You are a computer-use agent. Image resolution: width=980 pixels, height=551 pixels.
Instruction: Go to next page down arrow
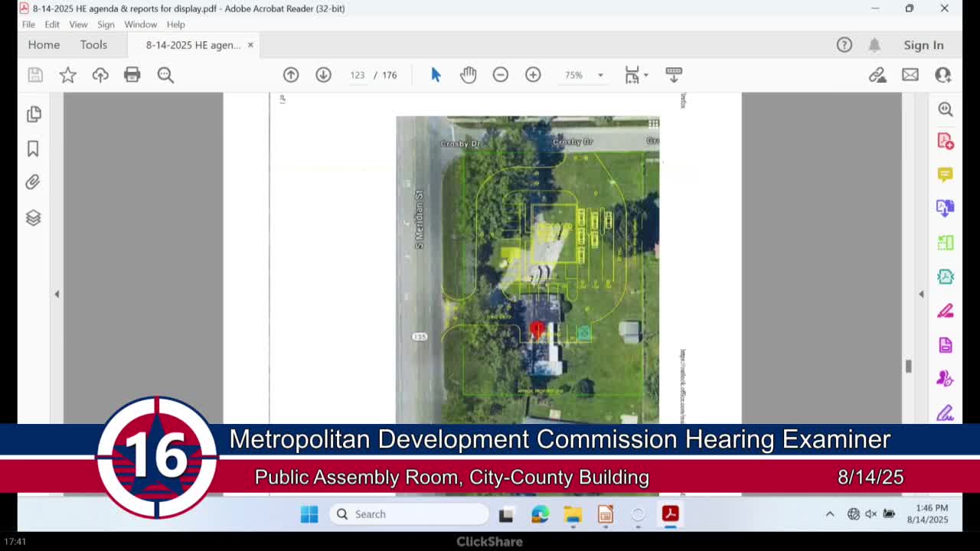tap(323, 75)
